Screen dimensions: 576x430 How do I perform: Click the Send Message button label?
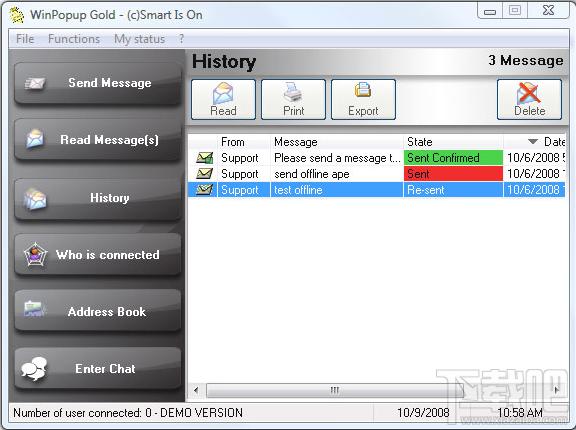109,83
